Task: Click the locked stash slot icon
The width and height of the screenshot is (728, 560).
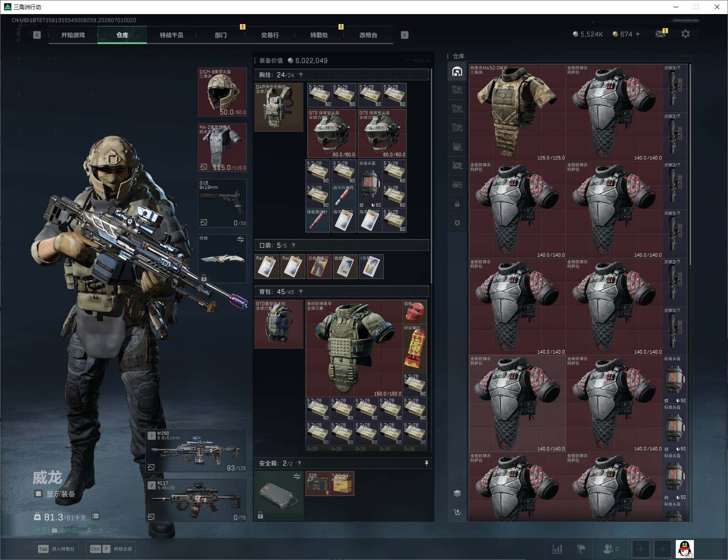Action: click(x=457, y=204)
